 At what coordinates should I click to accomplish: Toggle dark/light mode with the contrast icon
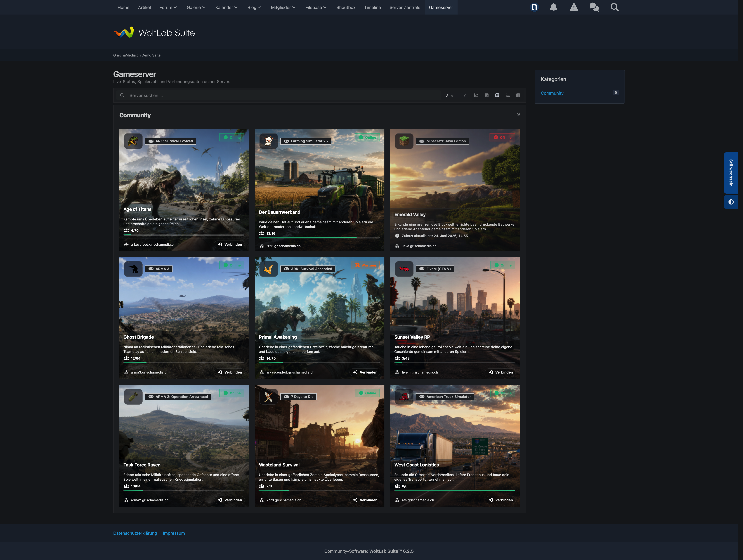pyautogui.click(x=731, y=202)
